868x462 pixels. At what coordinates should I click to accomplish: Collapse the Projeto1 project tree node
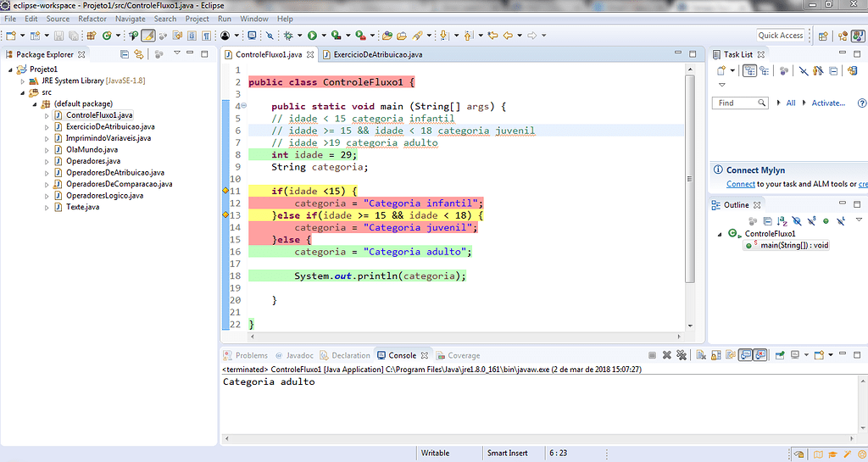click(x=11, y=70)
